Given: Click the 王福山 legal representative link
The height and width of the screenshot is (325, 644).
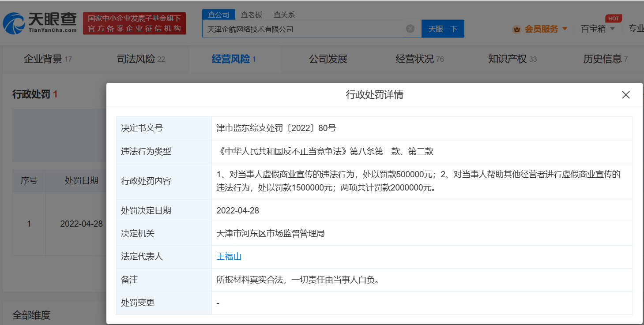Looking at the screenshot, I should pos(229,256).
